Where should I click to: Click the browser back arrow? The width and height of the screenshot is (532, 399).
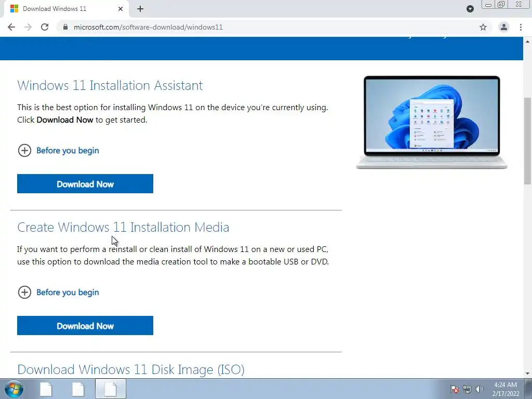(x=11, y=27)
